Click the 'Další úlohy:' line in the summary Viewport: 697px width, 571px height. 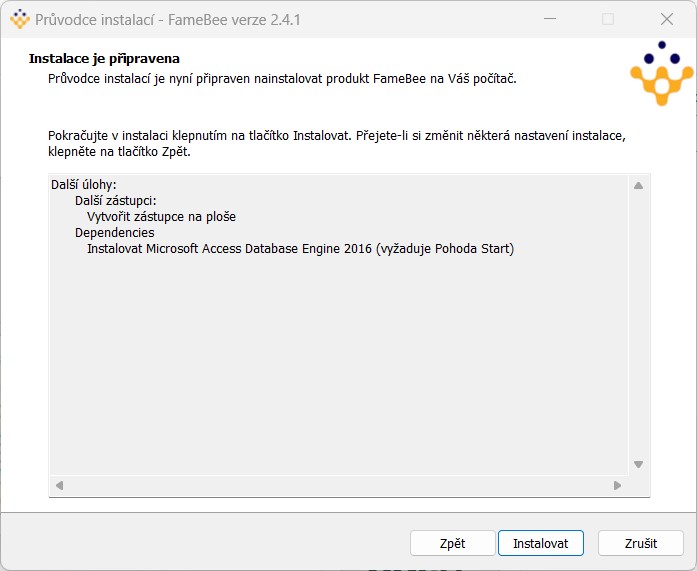tap(84, 184)
